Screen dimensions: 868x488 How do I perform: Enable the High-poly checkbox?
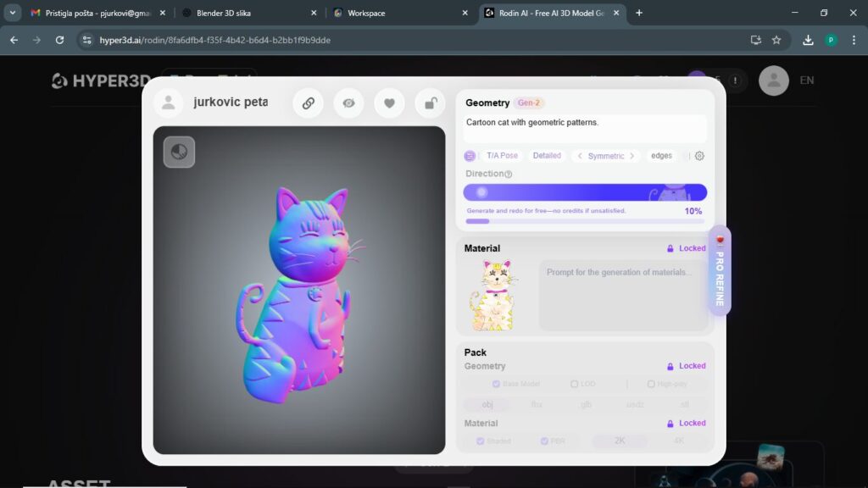(651, 384)
